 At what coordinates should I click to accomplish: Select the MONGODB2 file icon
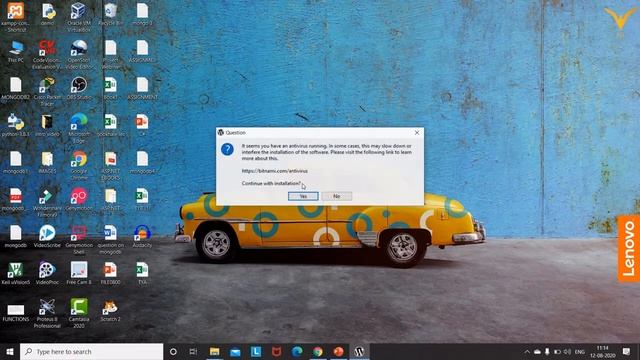click(x=16, y=89)
